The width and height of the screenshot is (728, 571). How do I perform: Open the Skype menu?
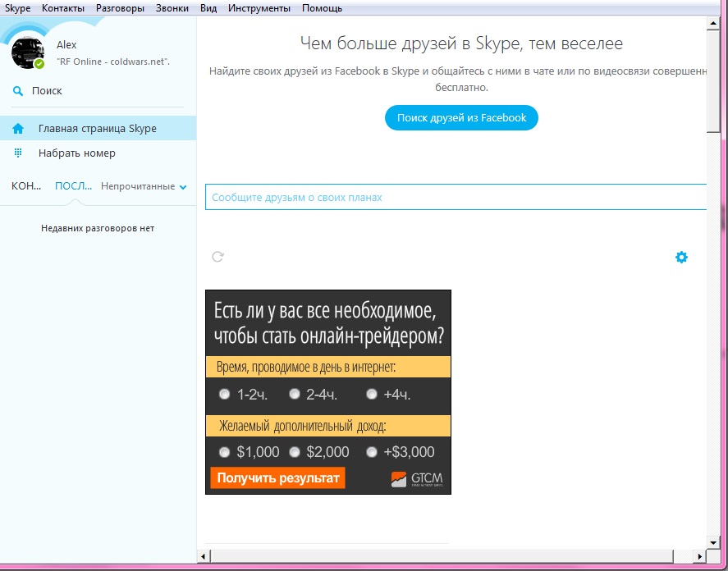17,8
